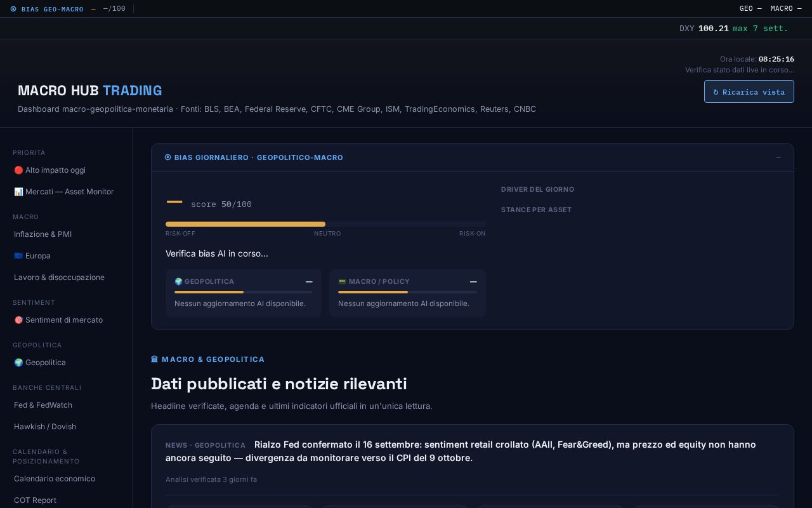Viewport: 812px width, 508px height.
Task: Select Hawkish / Dovish item
Action: point(66,427)
